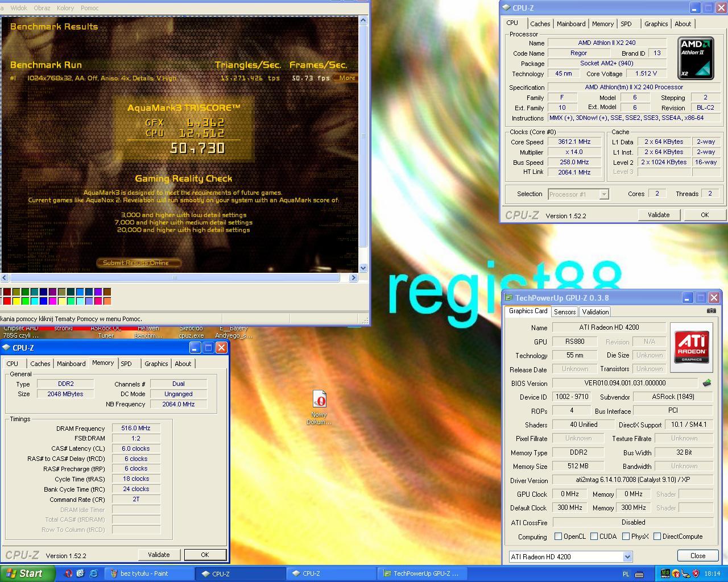Click the More button beside 50.73 fps
This screenshot has width=728, height=582.
[x=347, y=78]
